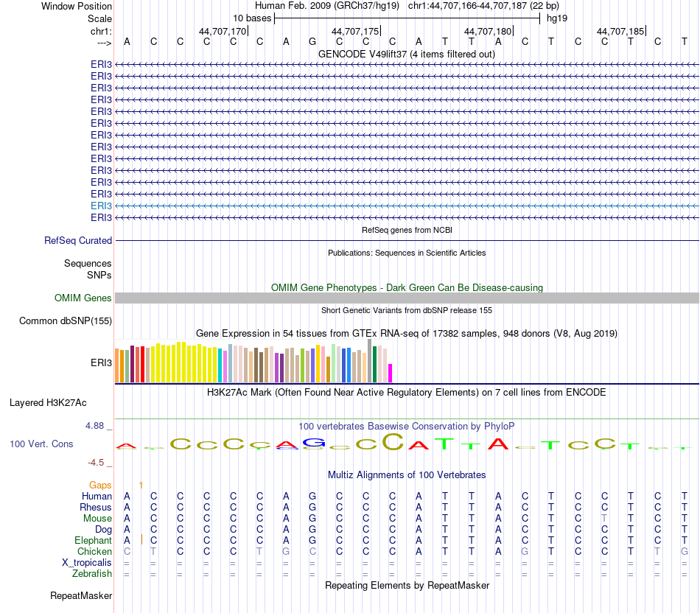Click the H3K27Ac Mark track title
This screenshot has width=700, height=613.
(407, 393)
